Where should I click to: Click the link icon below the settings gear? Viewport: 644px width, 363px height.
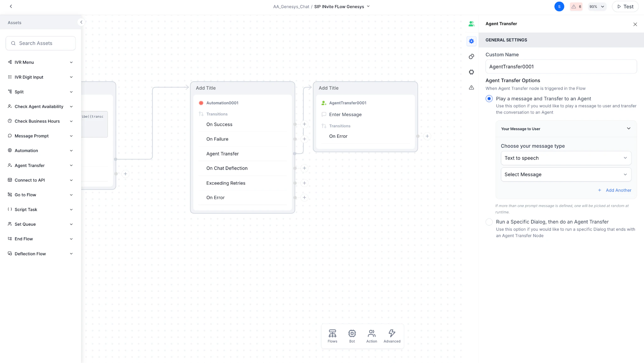pyautogui.click(x=471, y=57)
